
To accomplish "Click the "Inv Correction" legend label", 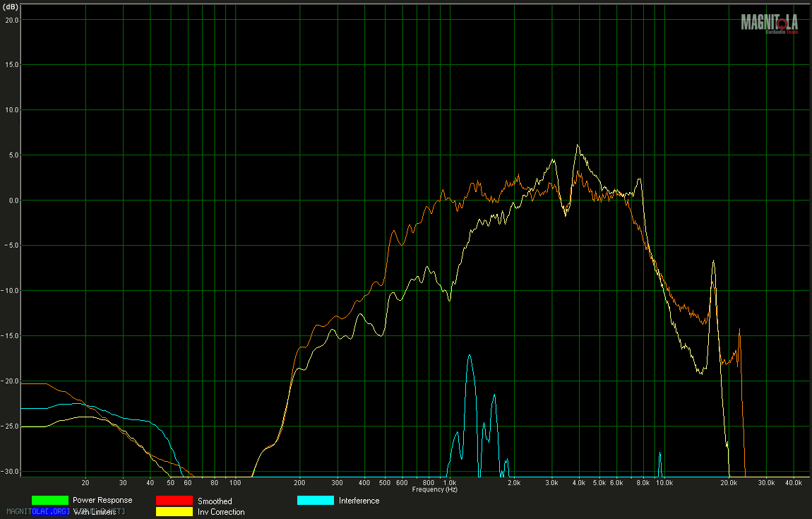I will 221,512.
